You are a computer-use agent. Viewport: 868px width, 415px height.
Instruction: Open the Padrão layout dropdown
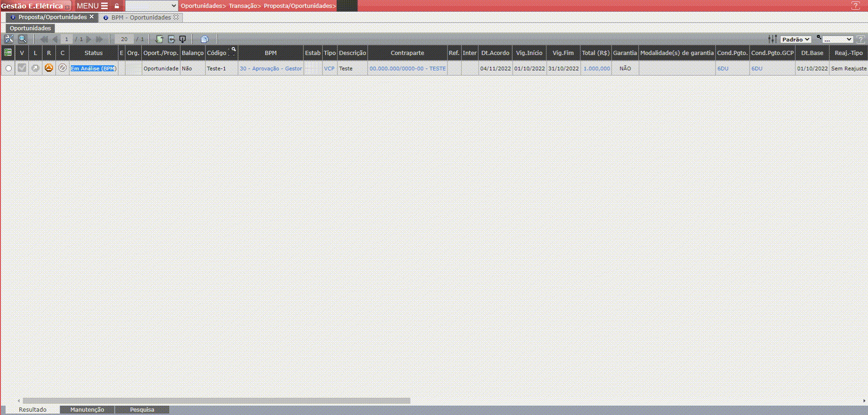(x=796, y=40)
